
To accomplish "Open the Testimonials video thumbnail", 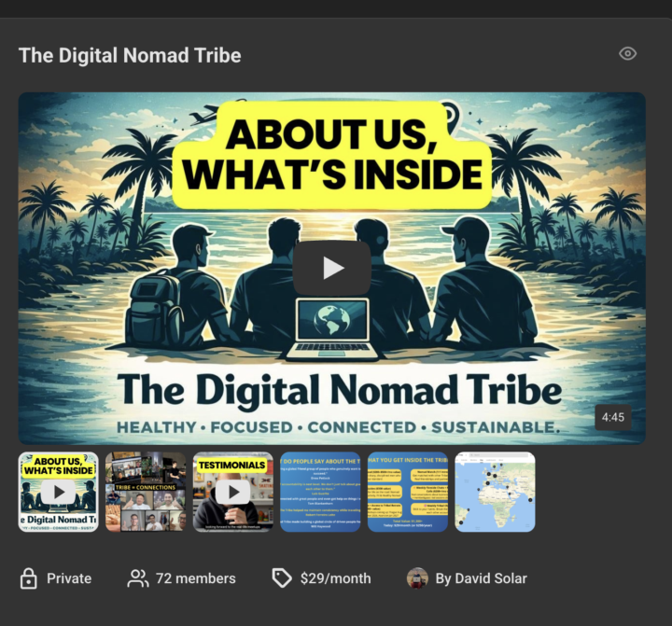I will 233,492.
